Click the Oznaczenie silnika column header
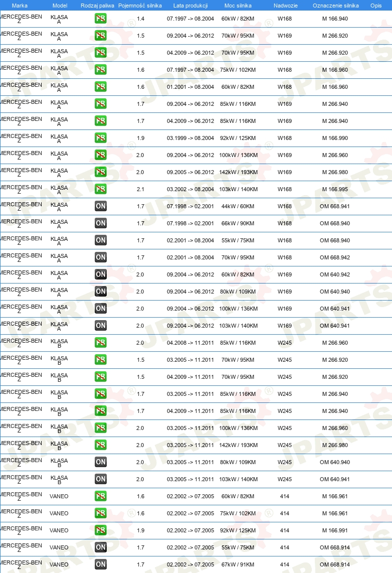The image size is (392, 573). [335, 6]
